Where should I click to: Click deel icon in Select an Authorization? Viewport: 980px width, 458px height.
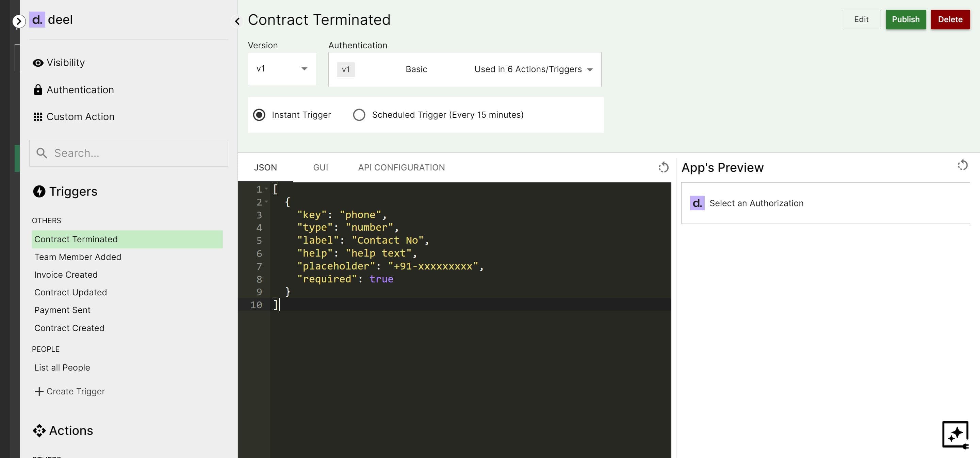pyautogui.click(x=697, y=203)
